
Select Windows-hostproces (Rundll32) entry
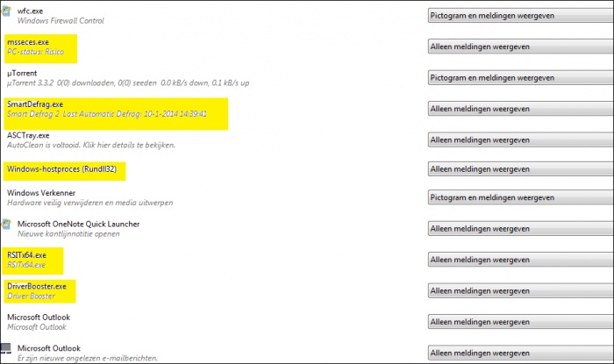[x=62, y=169]
